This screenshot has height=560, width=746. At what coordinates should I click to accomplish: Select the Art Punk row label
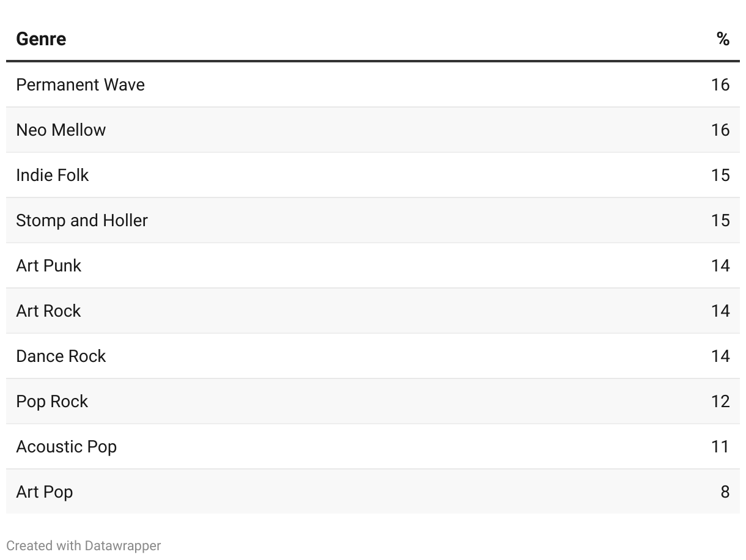click(48, 265)
